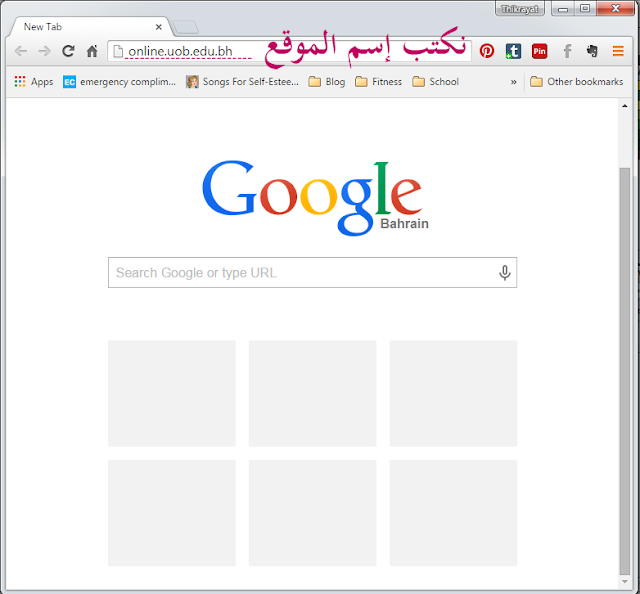Reload the page with the refresh icon

pyautogui.click(x=68, y=51)
